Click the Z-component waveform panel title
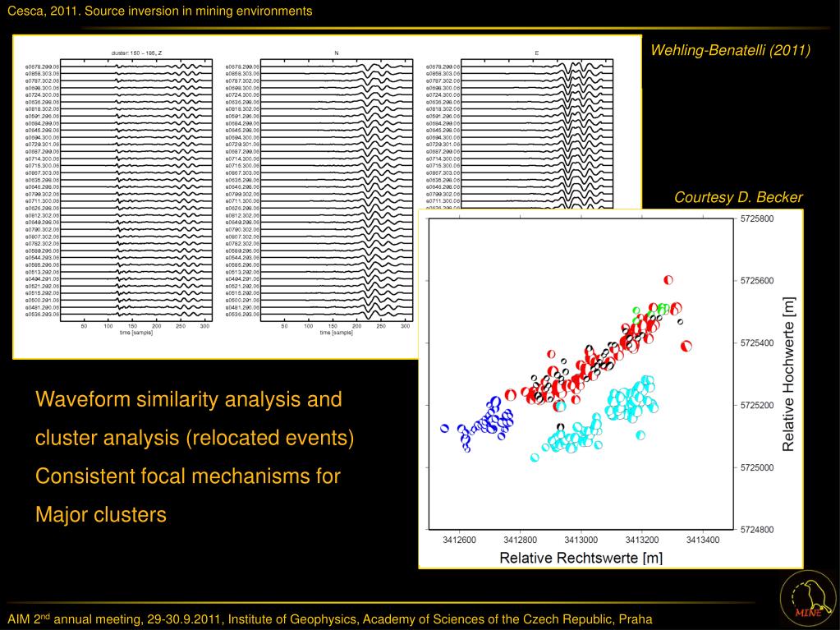Viewport: 840px width, 630px height. [136, 53]
